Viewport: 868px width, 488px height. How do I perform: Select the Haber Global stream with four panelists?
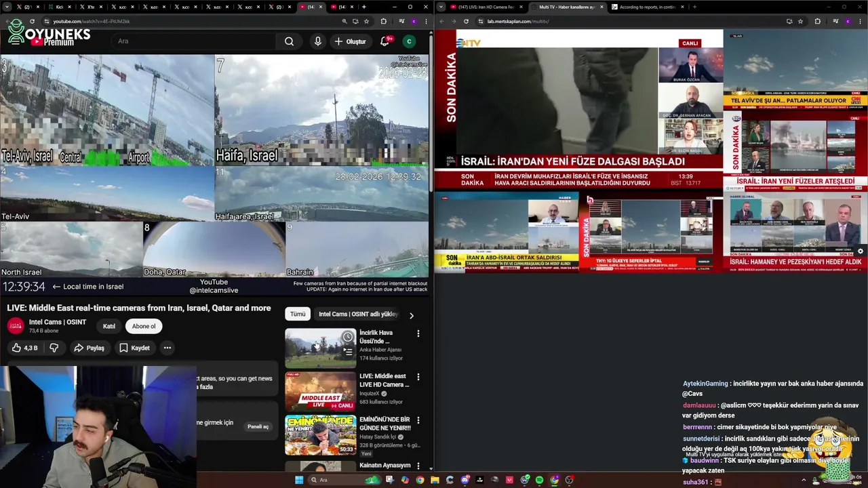point(795,232)
